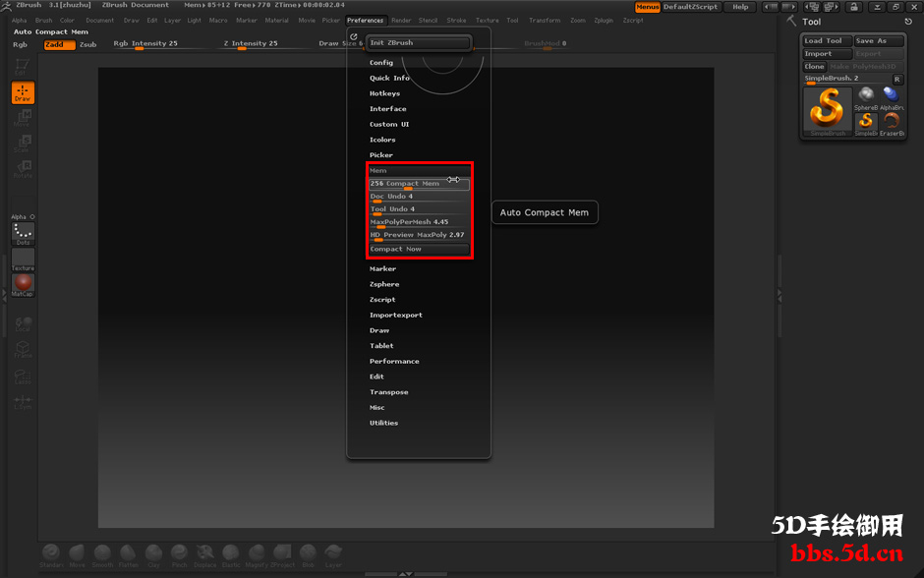Viewport: 924px width, 578px height.
Task: Select the Clay brush
Action: [x=153, y=555]
